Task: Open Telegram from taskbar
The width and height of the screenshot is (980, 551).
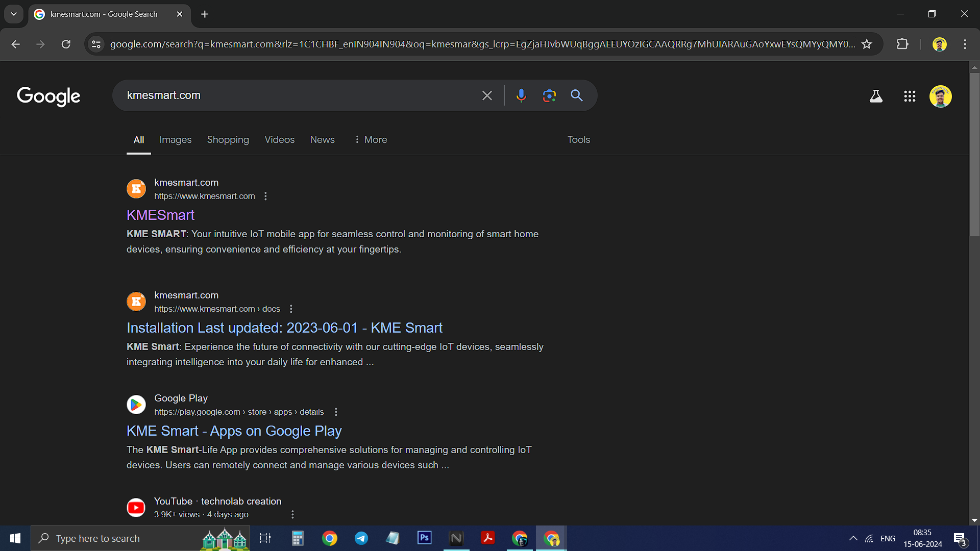Action: point(361,538)
